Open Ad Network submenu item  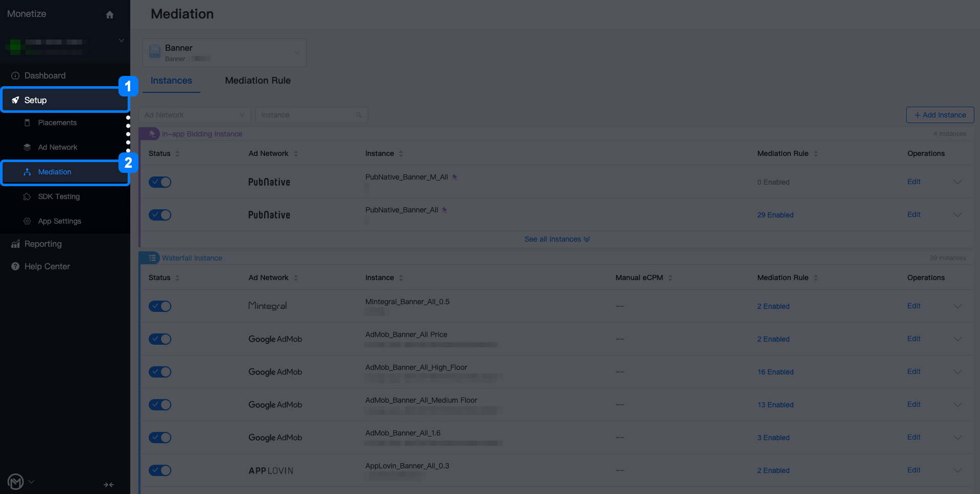(57, 147)
